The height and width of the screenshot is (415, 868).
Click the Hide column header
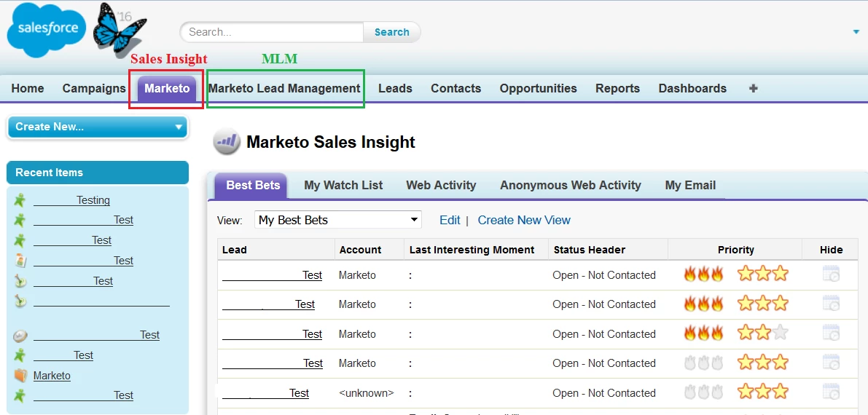830,250
